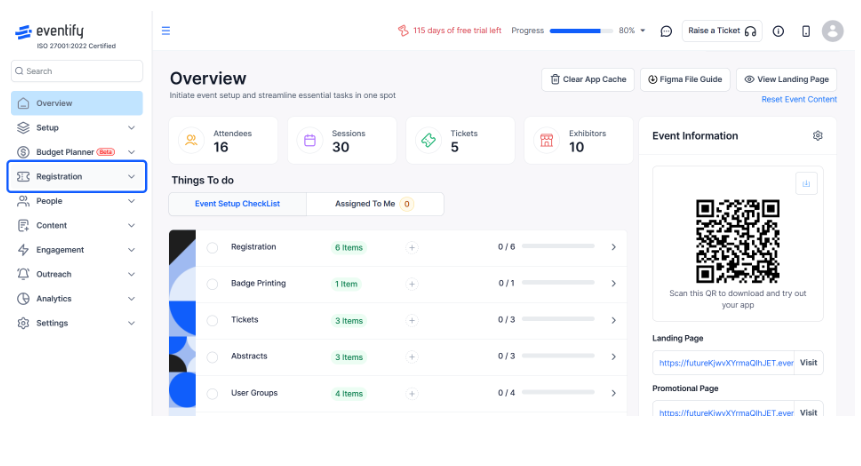Open Event Information settings gear
This screenshot has height=466, width=861.
(x=818, y=136)
